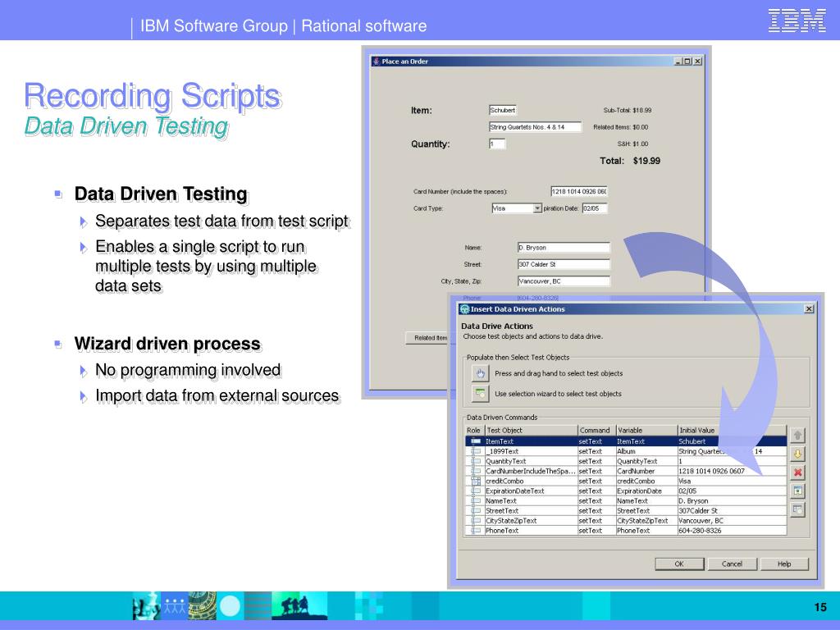Image resolution: width=840 pixels, height=630 pixels.
Task: Click the bottom icon in the dialog's right column
Action: coord(797,509)
